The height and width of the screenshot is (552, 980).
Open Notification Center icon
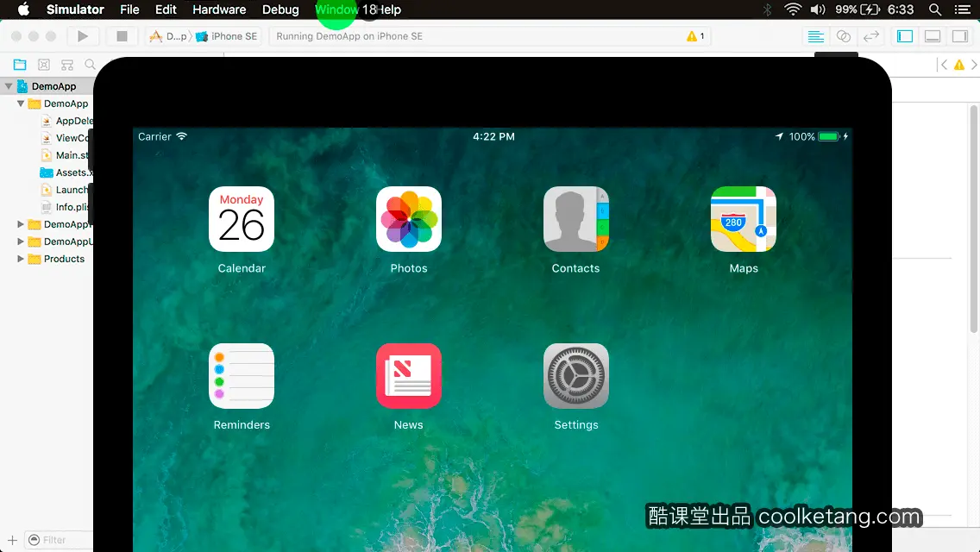tap(963, 9)
